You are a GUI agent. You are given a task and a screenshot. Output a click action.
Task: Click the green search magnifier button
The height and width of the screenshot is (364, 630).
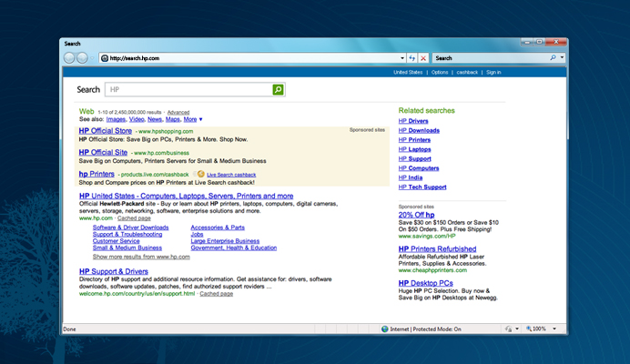click(x=278, y=89)
